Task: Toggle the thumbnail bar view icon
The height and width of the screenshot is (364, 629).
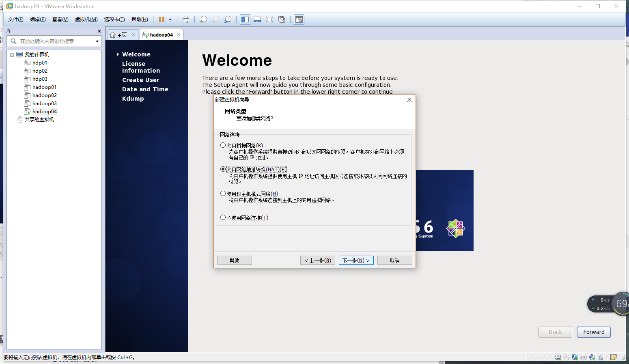Action: [x=257, y=19]
